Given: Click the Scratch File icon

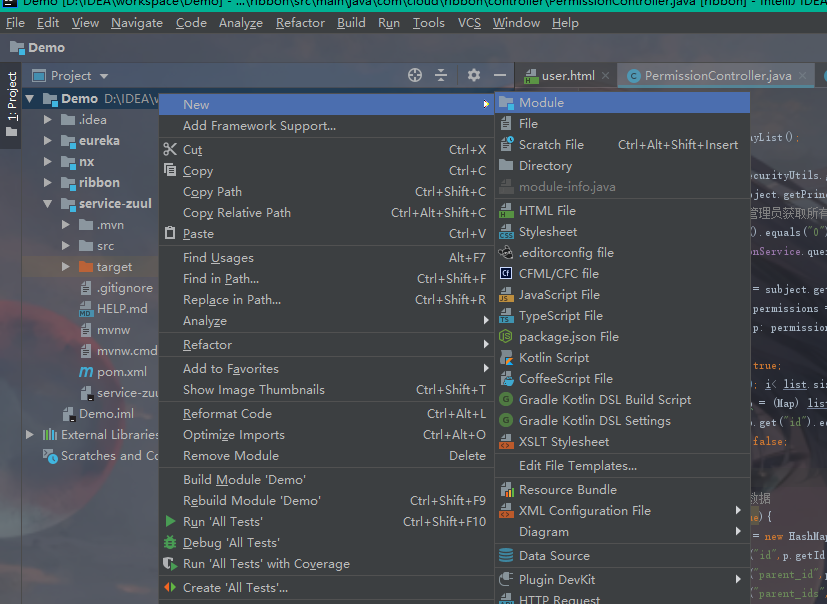Looking at the screenshot, I should (x=506, y=145).
